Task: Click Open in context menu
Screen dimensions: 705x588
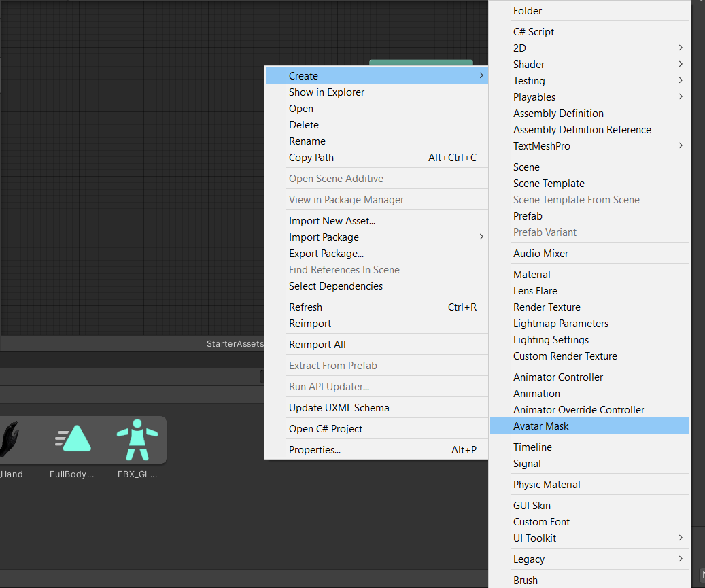Action: point(377,108)
